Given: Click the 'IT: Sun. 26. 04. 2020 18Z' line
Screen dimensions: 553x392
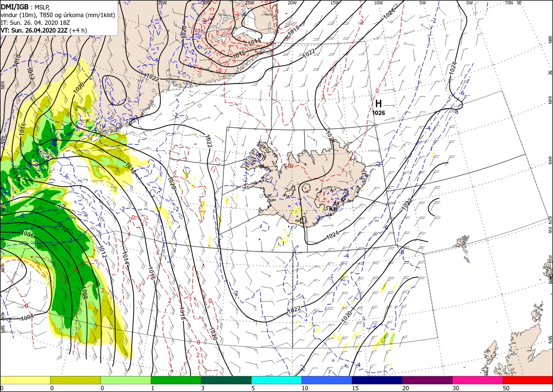Looking at the screenshot, I should [x=34, y=23].
